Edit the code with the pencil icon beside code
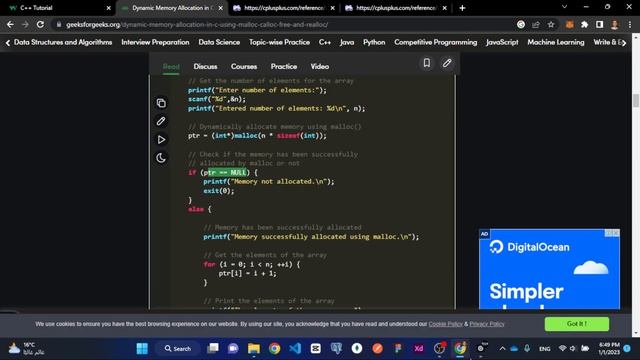 pos(161,121)
